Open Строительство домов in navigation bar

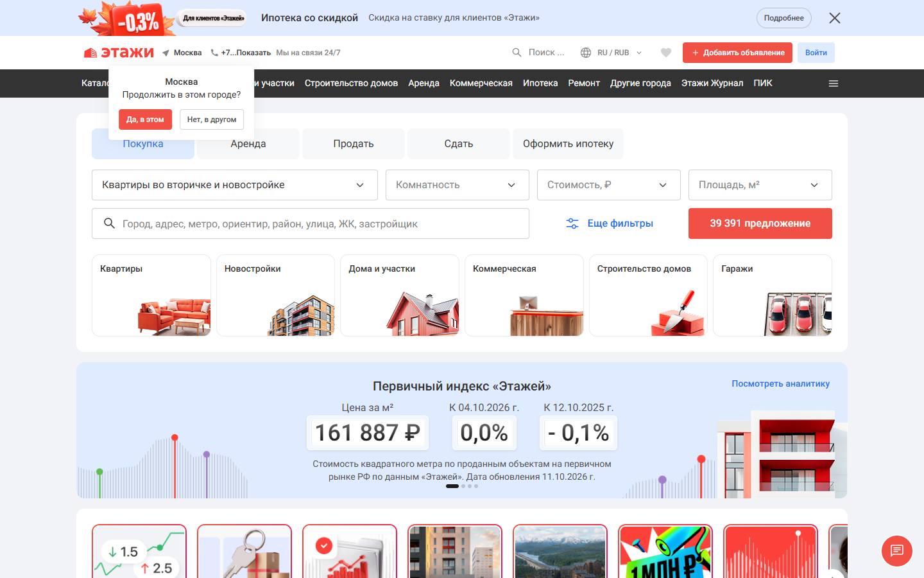351,83
